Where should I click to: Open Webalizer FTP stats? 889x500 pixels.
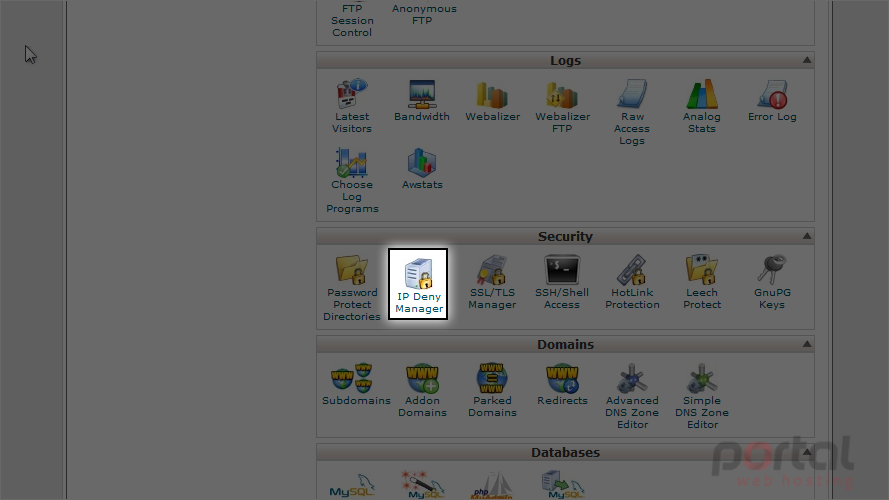click(562, 107)
